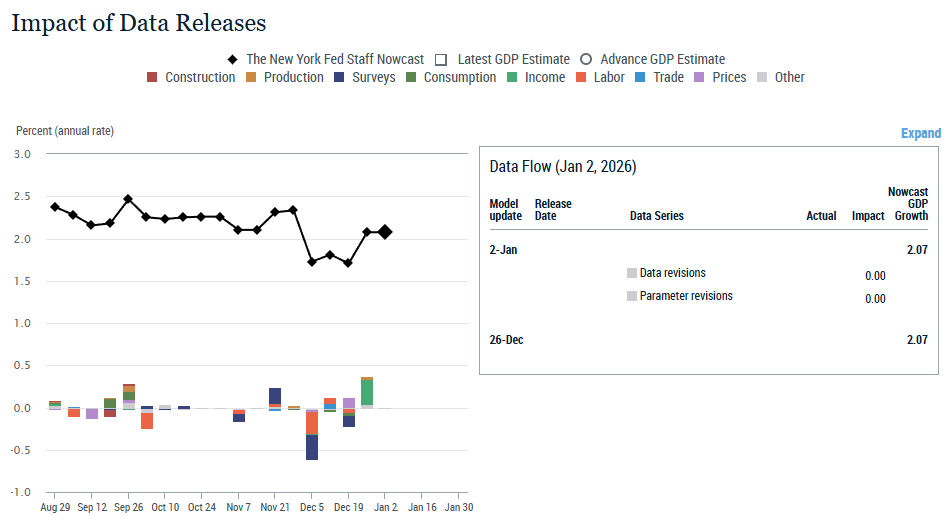Click the Other legend square icon

[763, 78]
